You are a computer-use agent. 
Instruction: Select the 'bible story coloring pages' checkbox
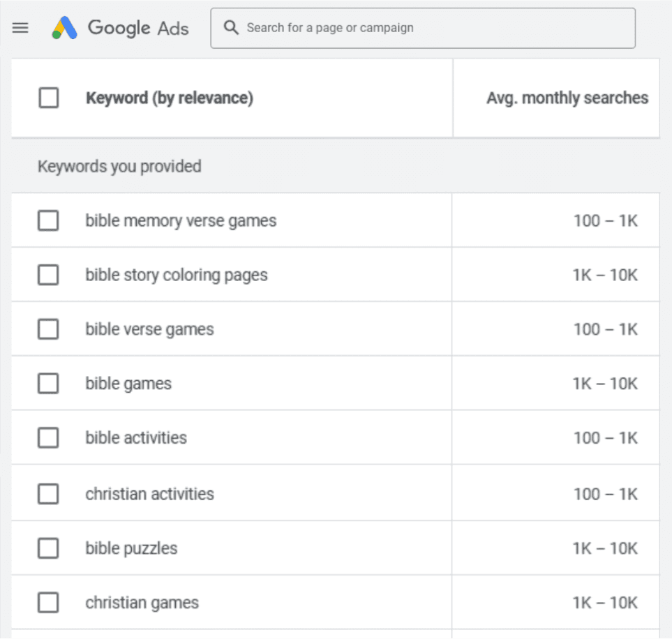(x=48, y=275)
